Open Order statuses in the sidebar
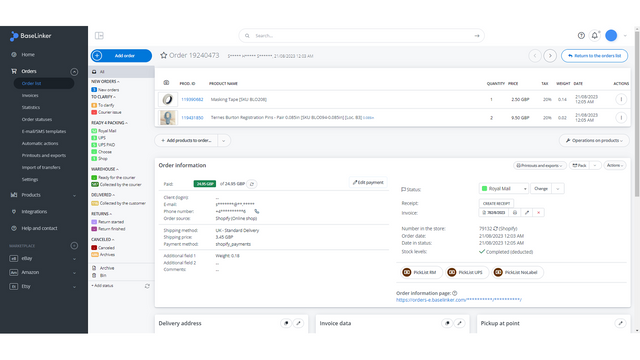The image size is (640, 360). click(37, 120)
